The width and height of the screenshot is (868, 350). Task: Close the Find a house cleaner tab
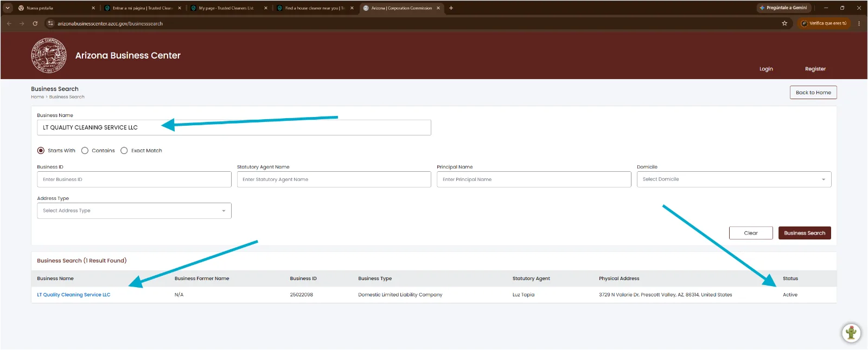tap(352, 8)
